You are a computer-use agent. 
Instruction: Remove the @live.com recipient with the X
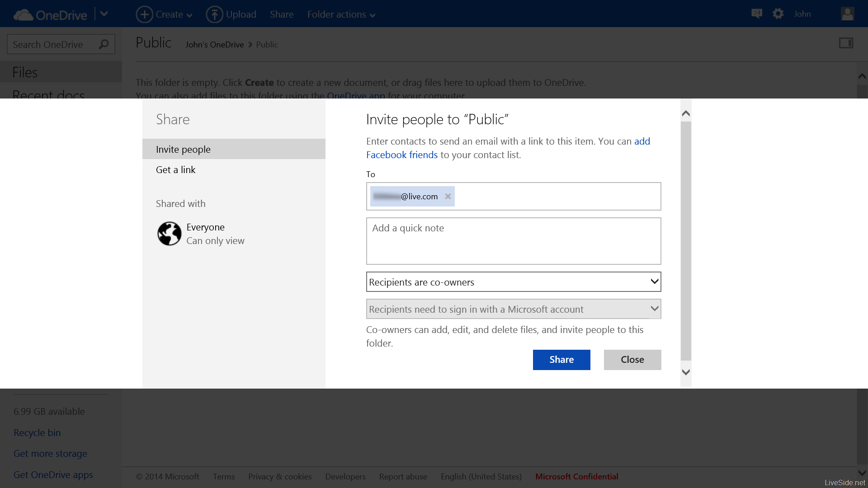[x=448, y=196]
